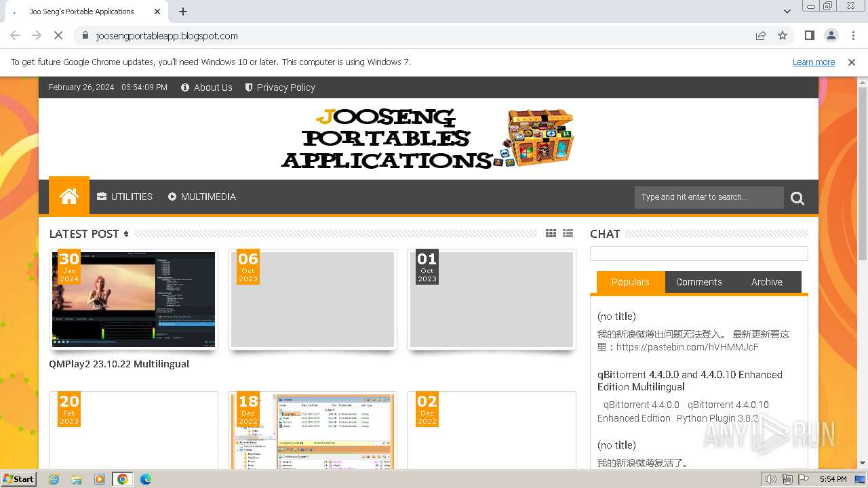
Task: Focus the site search field
Action: (709, 197)
